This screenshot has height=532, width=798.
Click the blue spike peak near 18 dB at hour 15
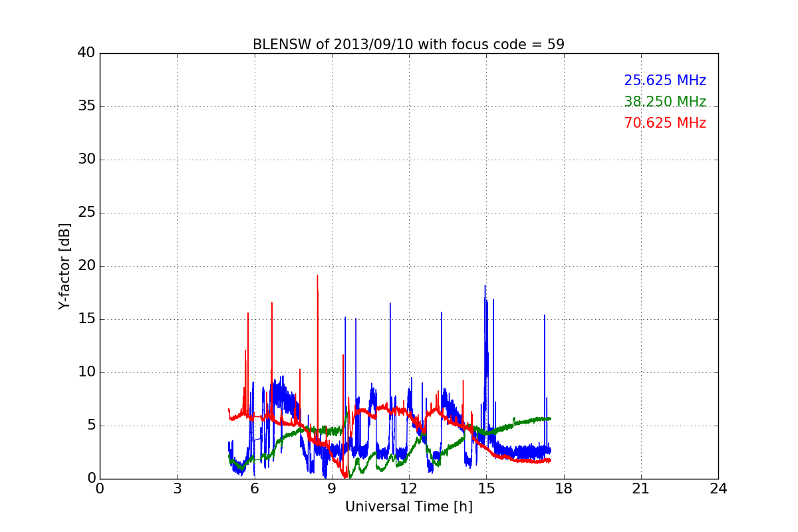pyautogui.click(x=485, y=286)
